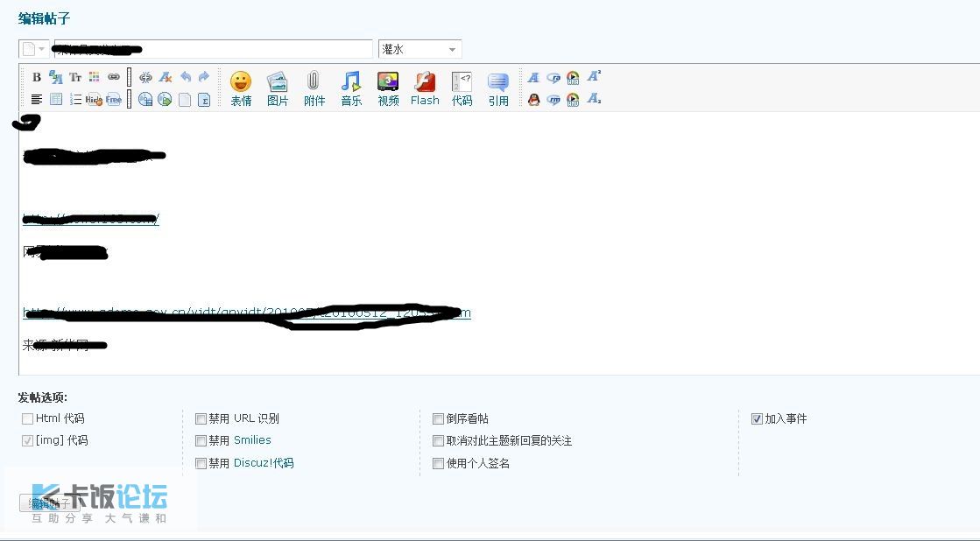Check 使用个人签名 option

438,463
